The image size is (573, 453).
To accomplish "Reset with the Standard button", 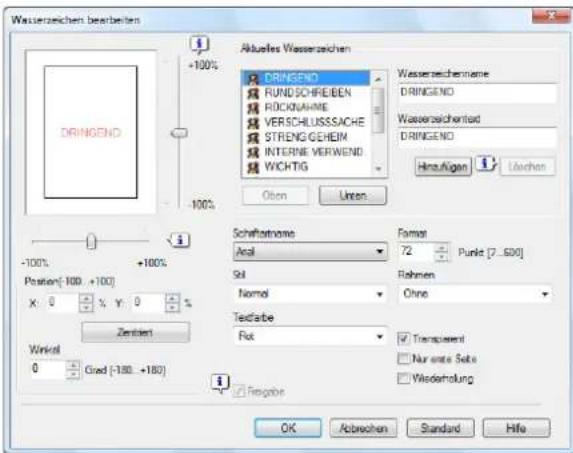I will [440, 428].
